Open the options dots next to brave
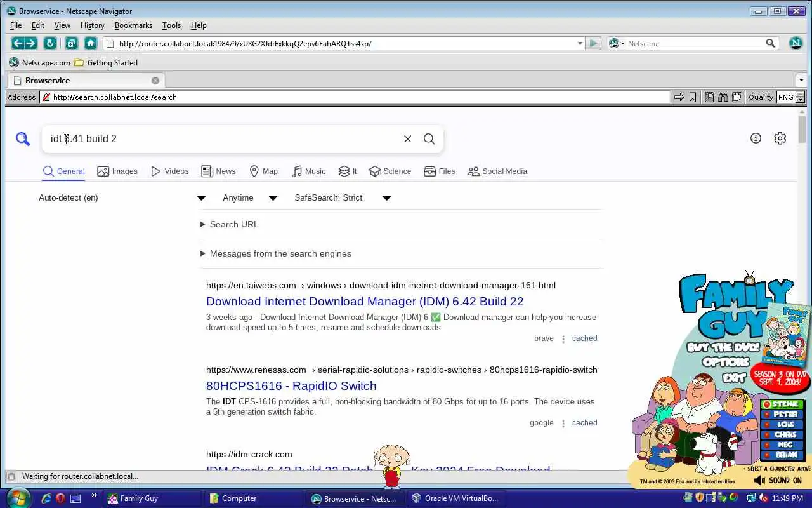 pyautogui.click(x=563, y=339)
